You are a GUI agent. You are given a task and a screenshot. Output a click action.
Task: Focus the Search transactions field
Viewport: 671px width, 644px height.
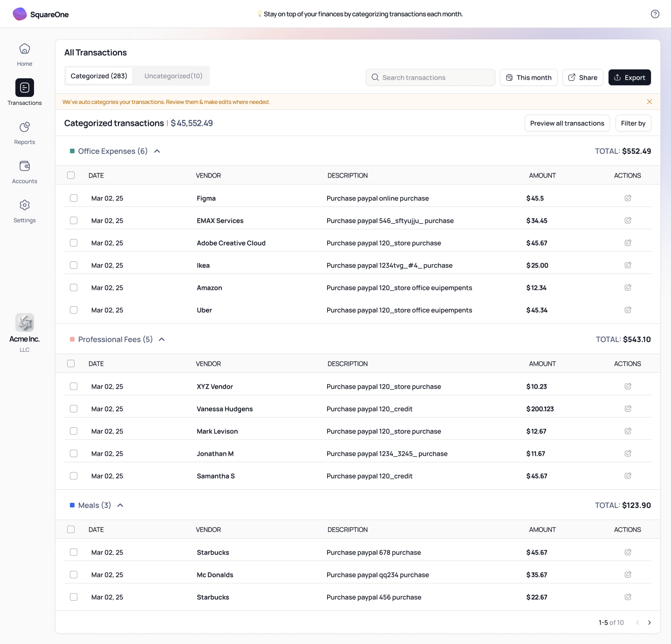[431, 77]
